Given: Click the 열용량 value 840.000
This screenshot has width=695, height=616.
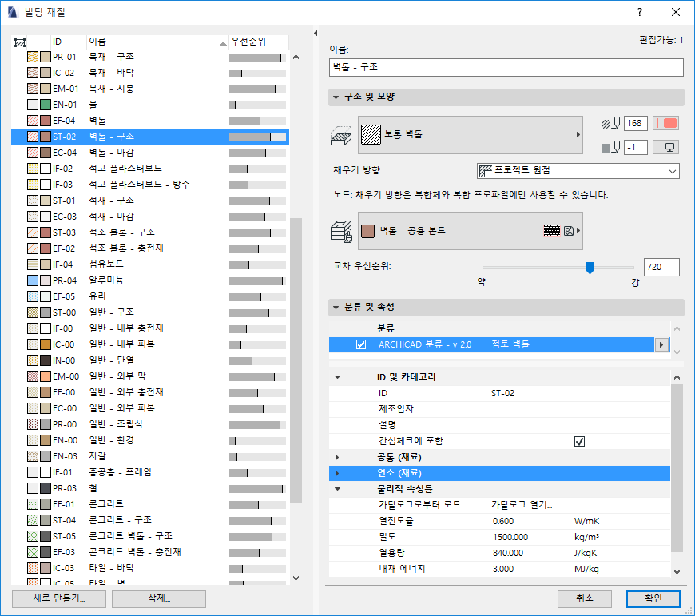Looking at the screenshot, I should point(508,553).
